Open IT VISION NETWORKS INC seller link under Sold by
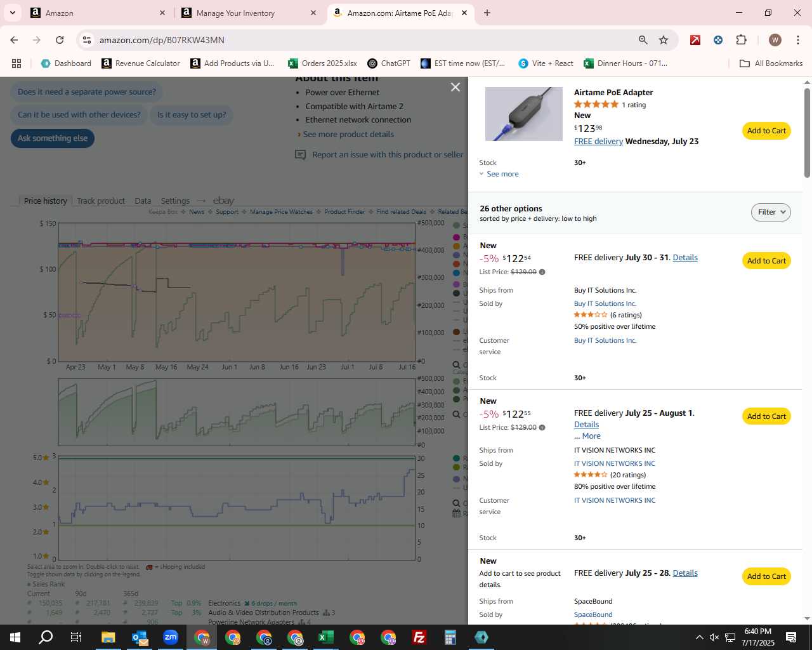 [615, 464]
